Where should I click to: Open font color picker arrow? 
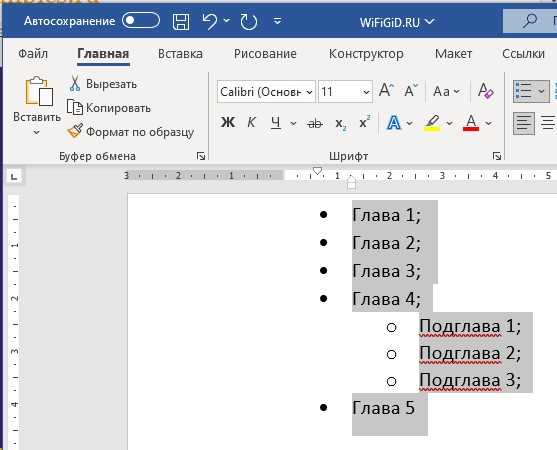pyautogui.click(x=488, y=123)
